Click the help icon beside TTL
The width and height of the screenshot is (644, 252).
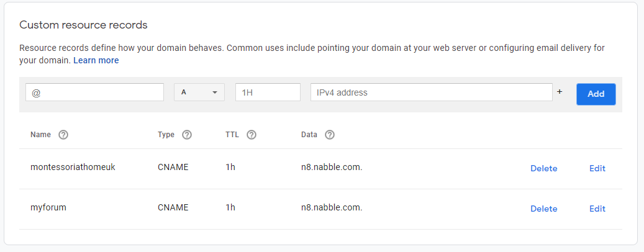point(252,135)
